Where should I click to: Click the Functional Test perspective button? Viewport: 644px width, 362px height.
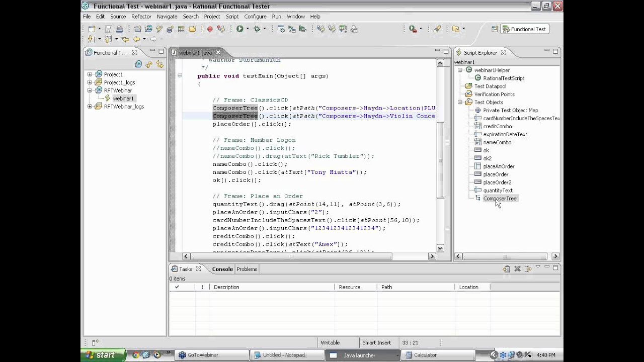tap(524, 29)
